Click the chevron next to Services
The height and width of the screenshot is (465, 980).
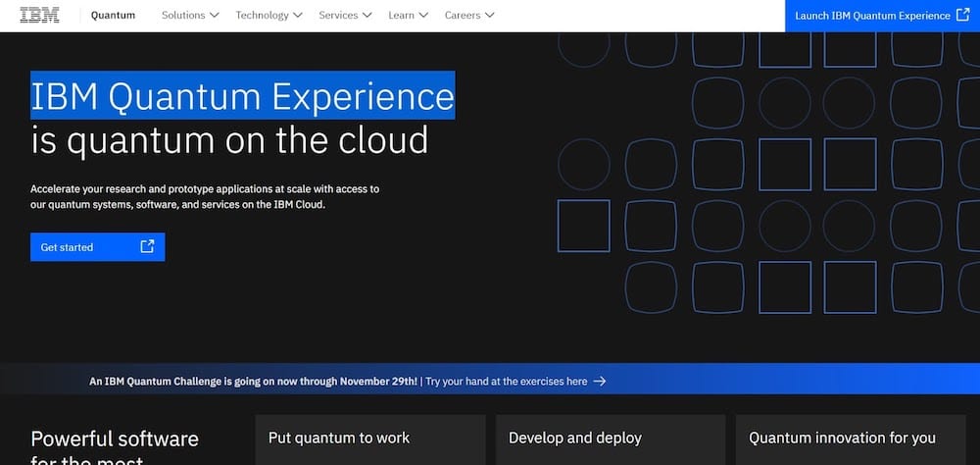367,15
